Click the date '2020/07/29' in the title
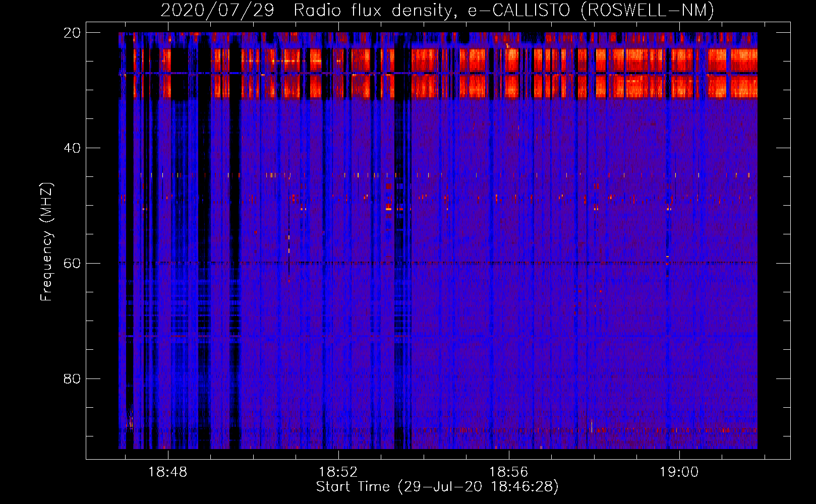The image size is (816, 504). click(x=217, y=11)
